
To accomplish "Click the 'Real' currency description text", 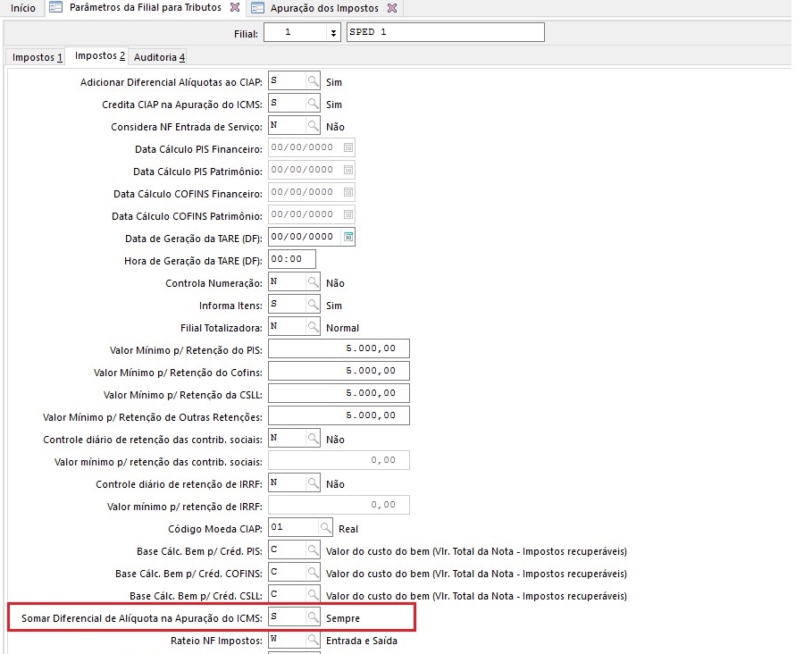I will point(348,529).
